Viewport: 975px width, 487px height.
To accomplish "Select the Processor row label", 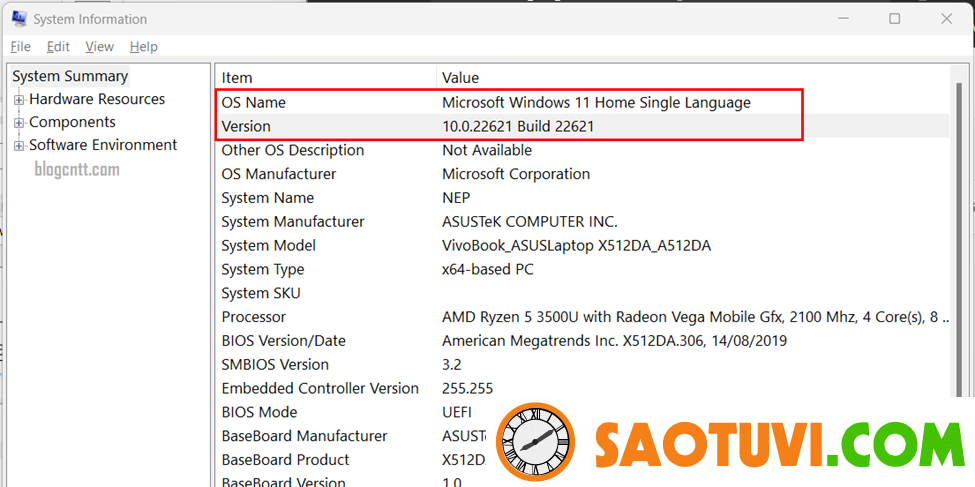I will coord(254,317).
